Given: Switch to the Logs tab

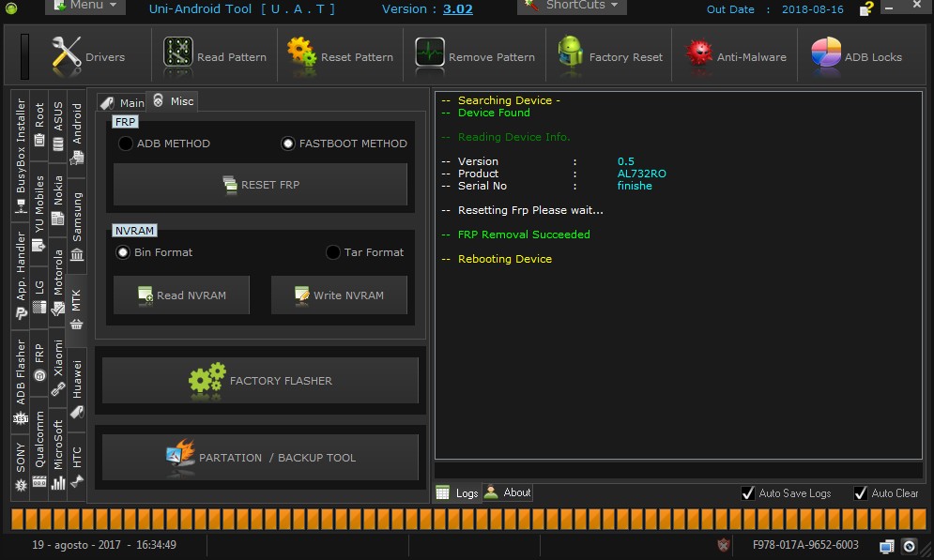Looking at the screenshot, I should tap(457, 492).
